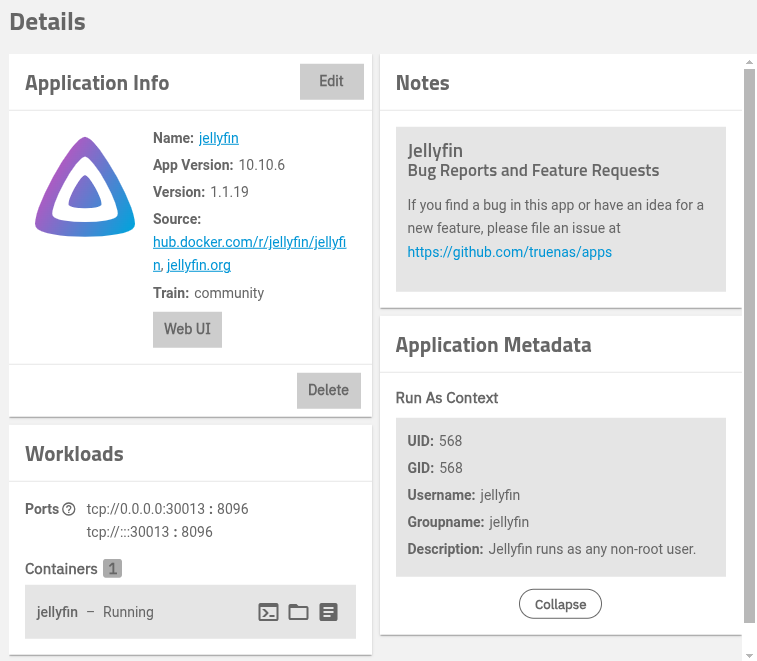The height and width of the screenshot is (661, 757).
Task: Click the Workloads card heading
Action: 74,454
